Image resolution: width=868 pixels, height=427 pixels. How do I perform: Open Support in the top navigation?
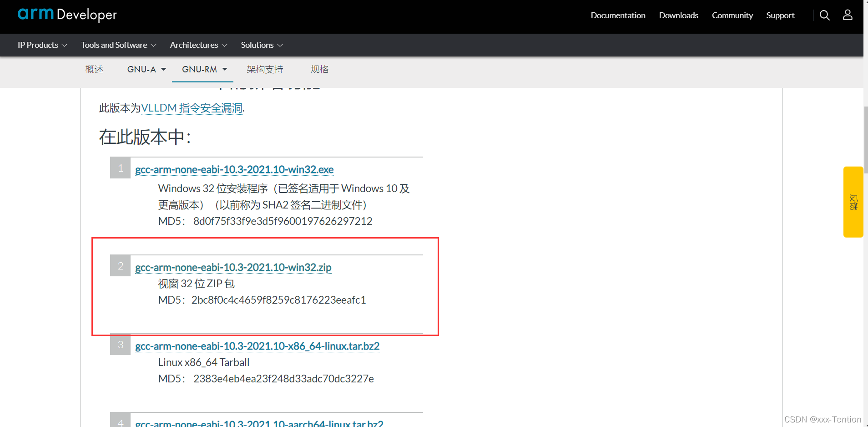[780, 15]
